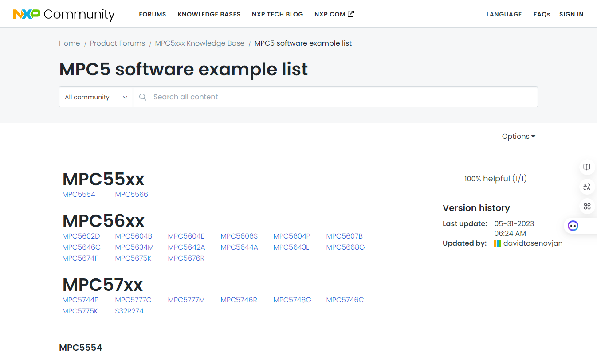
Task: Click the 05-31-2023 last update date
Action: tap(515, 223)
